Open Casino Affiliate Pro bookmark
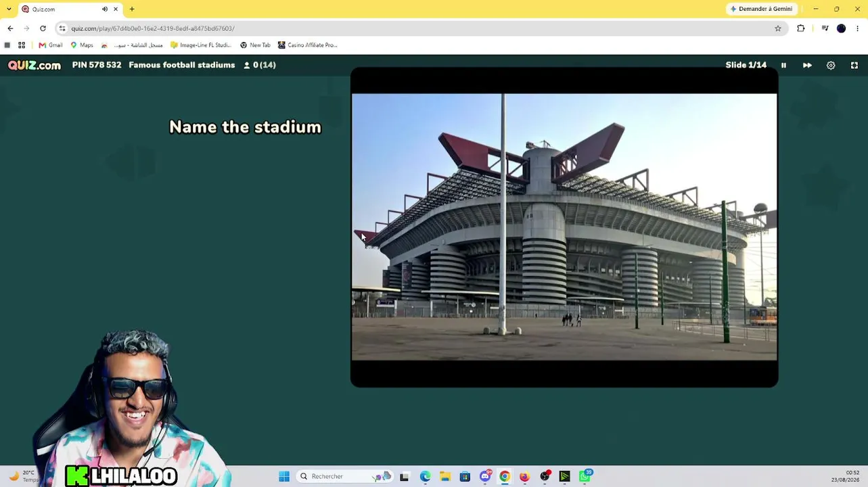The width and height of the screenshot is (868, 487). pyautogui.click(x=307, y=45)
